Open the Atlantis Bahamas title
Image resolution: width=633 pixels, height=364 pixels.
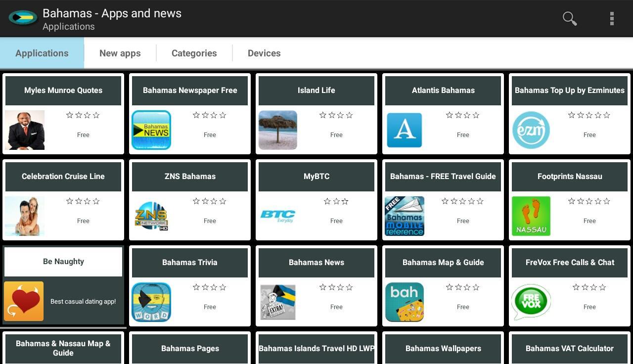coord(443,90)
